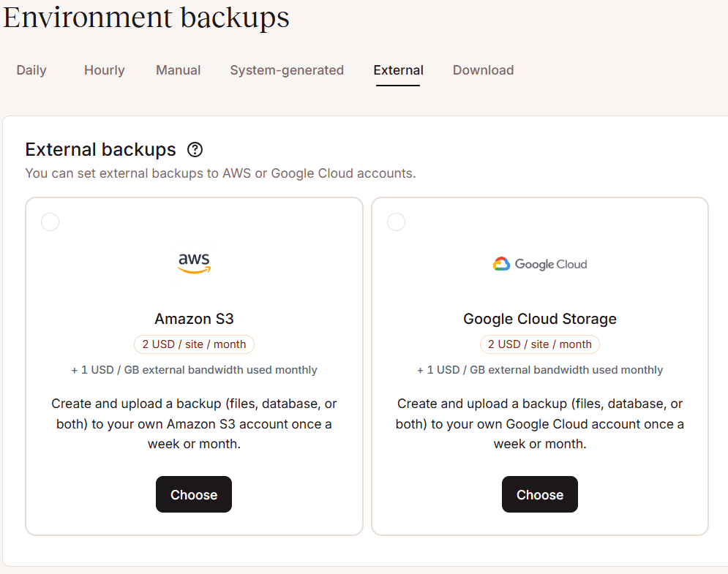The height and width of the screenshot is (574, 728).
Task: Click the 'You can set external backups' subtitle
Action: click(x=220, y=173)
